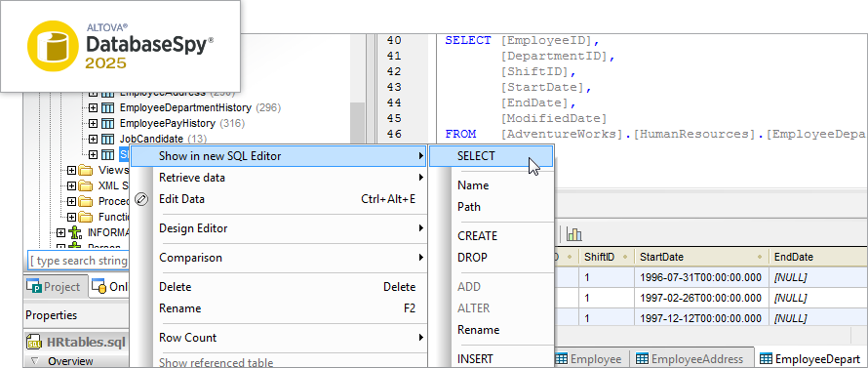Open Show in new SQL Editor submenu

click(x=278, y=156)
